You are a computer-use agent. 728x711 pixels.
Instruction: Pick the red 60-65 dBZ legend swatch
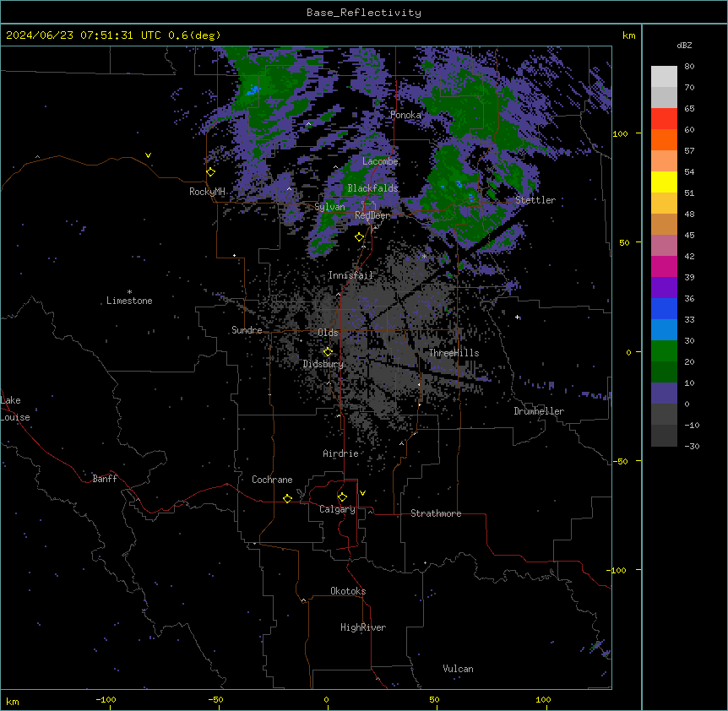(x=664, y=118)
